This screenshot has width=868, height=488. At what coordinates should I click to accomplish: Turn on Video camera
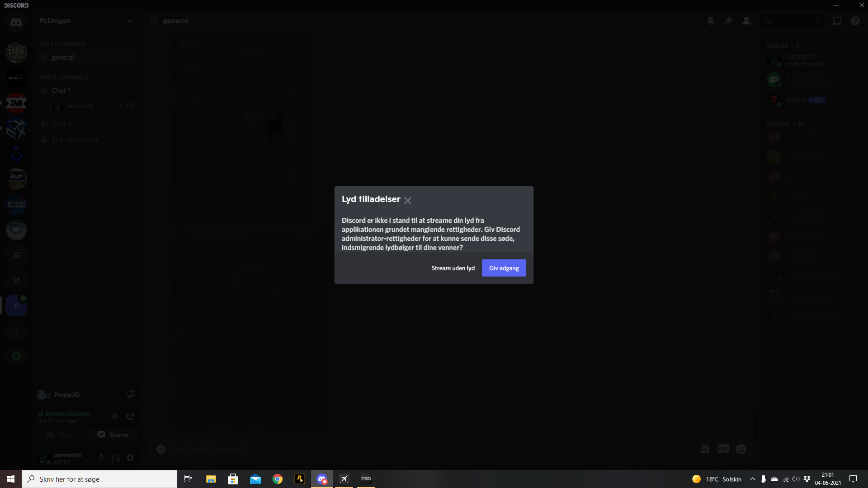61,435
